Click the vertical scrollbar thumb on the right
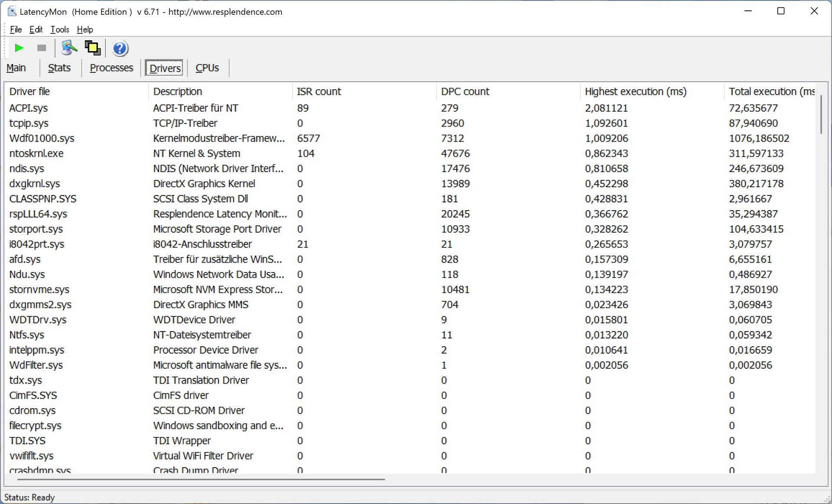 [821, 115]
